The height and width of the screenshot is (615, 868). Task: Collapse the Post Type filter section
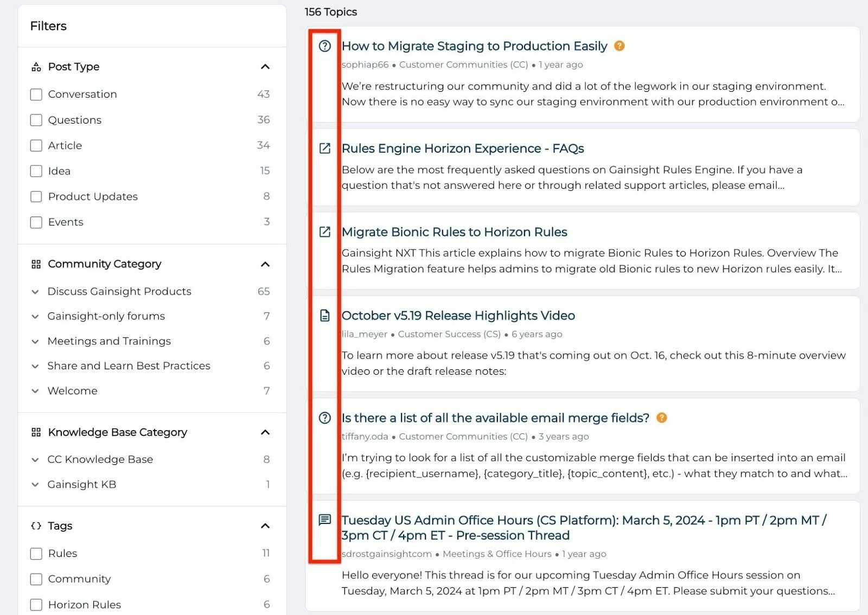(x=265, y=67)
